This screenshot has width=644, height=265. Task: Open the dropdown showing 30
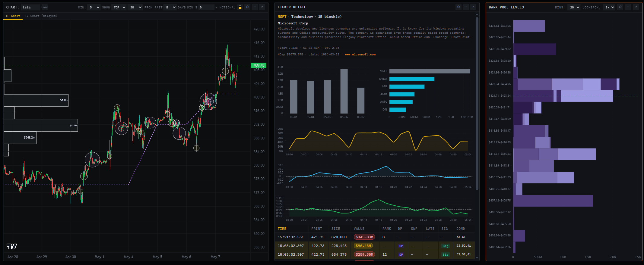[x=135, y=7]
